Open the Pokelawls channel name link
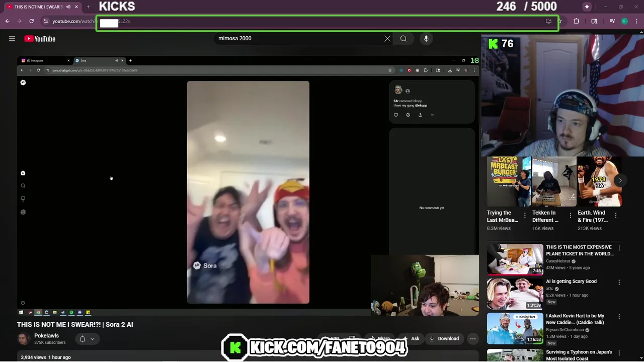The width and height of the screenshot is (644, 362). (46, 336)
